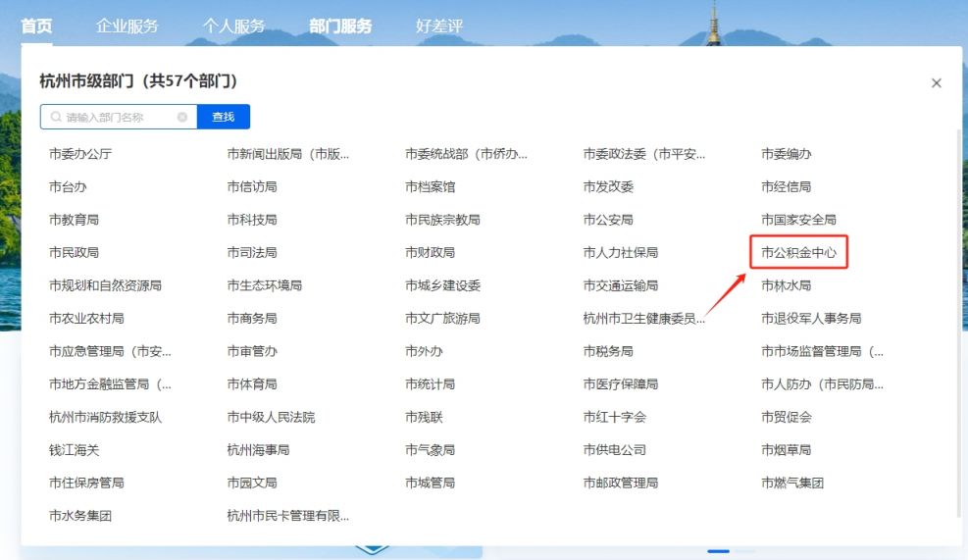Open 杭州市消防救援支队
This screenshot has height=560, width=968.
[105, 417]
